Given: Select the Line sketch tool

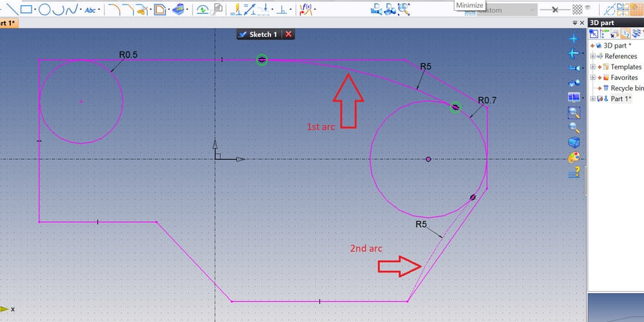Looking at the screenshot, I should tap(12, 10).
